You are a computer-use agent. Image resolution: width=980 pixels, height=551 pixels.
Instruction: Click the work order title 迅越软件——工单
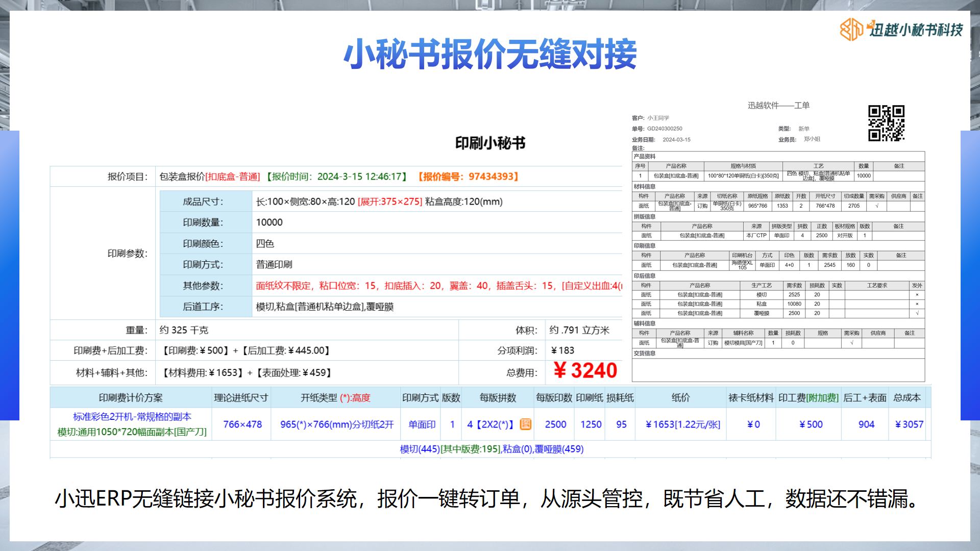click(778, 105)
